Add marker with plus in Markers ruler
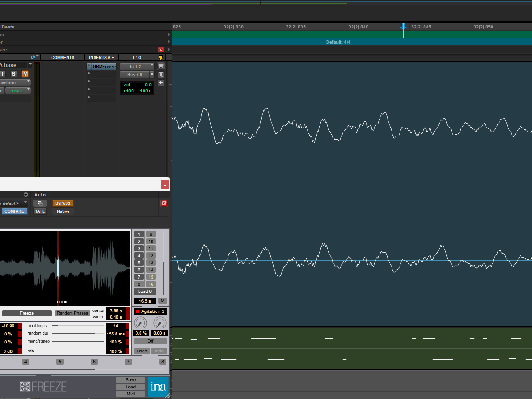532x399 pixels. (168, 49)
